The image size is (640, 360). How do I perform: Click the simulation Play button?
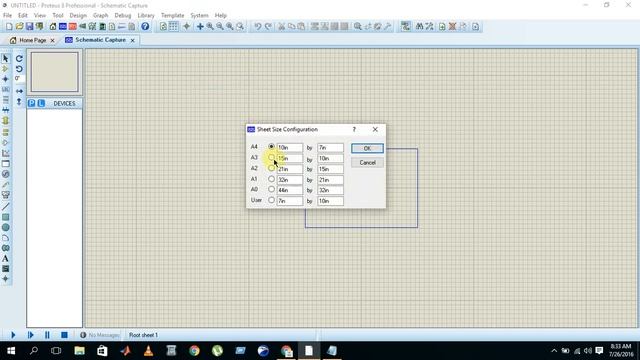click(x=13, y=335)
